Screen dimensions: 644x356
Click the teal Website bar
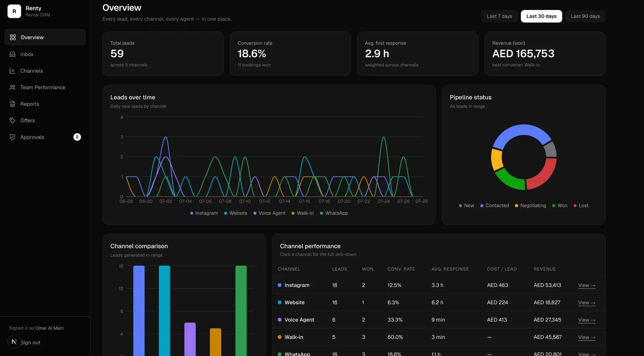(164, 311)
